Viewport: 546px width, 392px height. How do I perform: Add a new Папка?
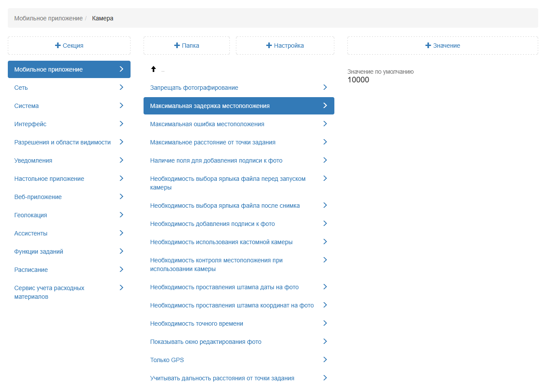click(186, 46)
